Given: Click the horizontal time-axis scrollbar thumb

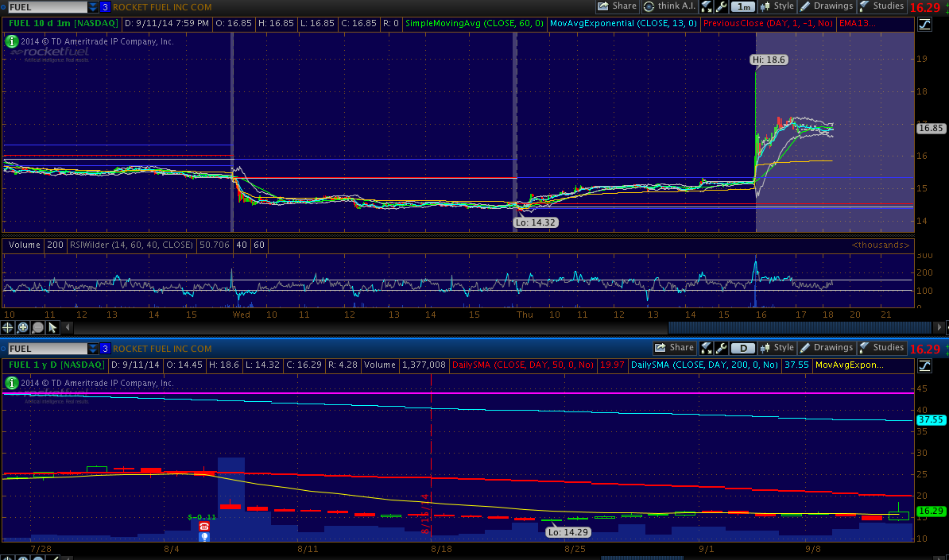Looking at the screenshot, I should pyautogui.click(x=800, y=327).
